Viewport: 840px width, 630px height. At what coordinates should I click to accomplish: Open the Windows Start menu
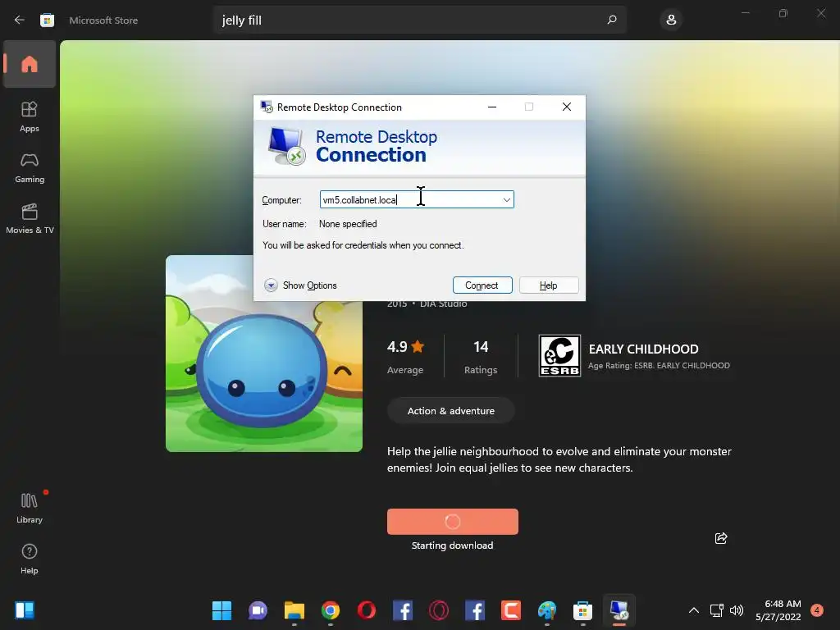click(221, 610)
